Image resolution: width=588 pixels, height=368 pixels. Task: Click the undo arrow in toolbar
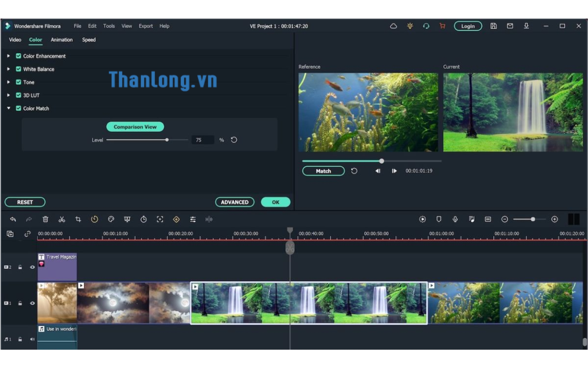pyautogui.click(x=13, y=219)
